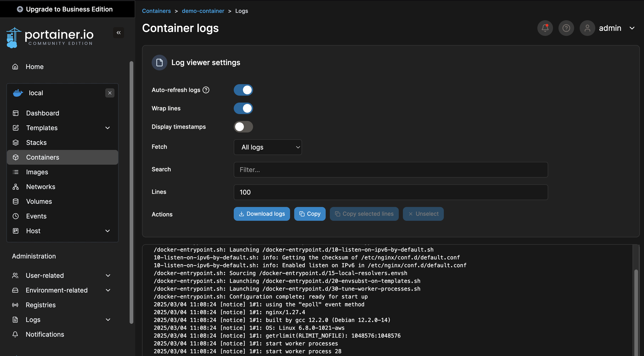Click the Docker whale icon for local

click(x=18, y=93)
